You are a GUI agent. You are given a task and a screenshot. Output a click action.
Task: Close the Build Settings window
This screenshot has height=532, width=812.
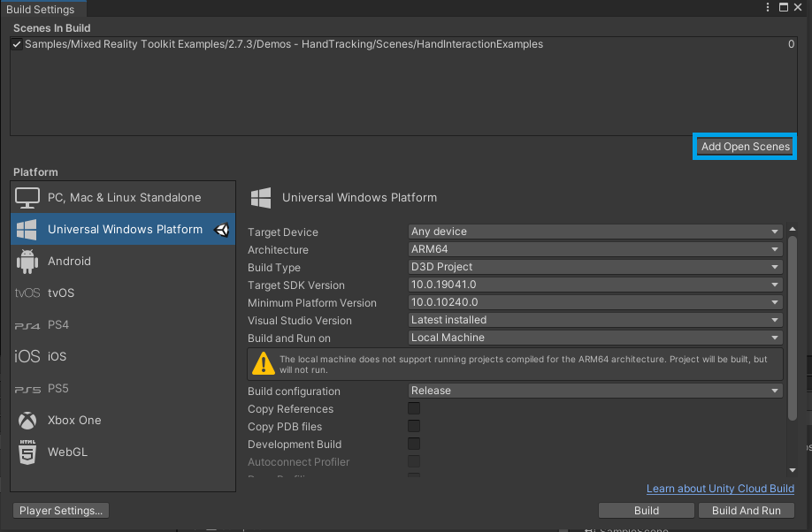point(798,7)
